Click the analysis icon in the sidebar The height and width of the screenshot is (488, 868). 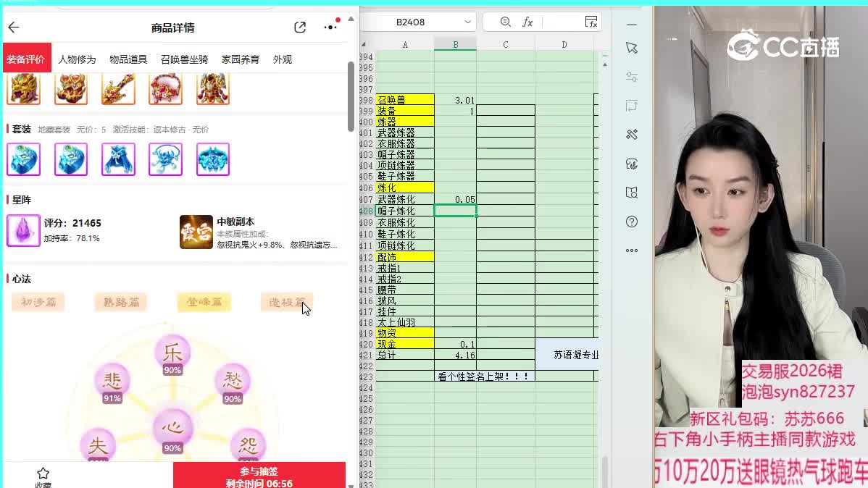tap(632, 164)
